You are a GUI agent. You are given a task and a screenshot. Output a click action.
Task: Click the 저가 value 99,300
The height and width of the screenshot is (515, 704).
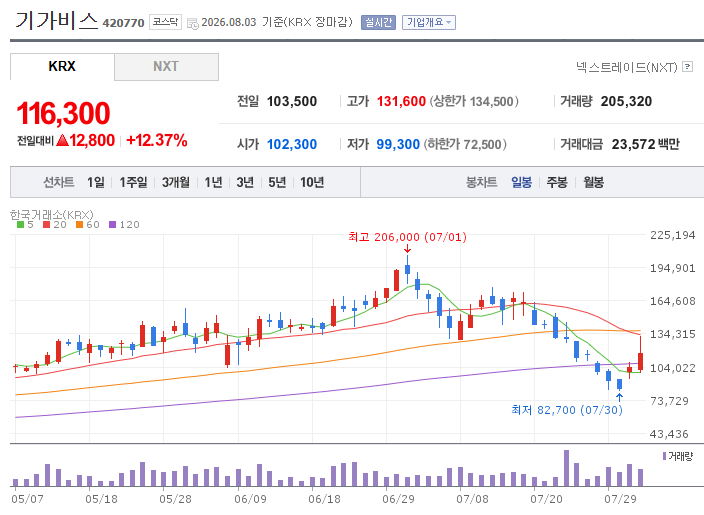pyautogui.click(x=398, y=145)
